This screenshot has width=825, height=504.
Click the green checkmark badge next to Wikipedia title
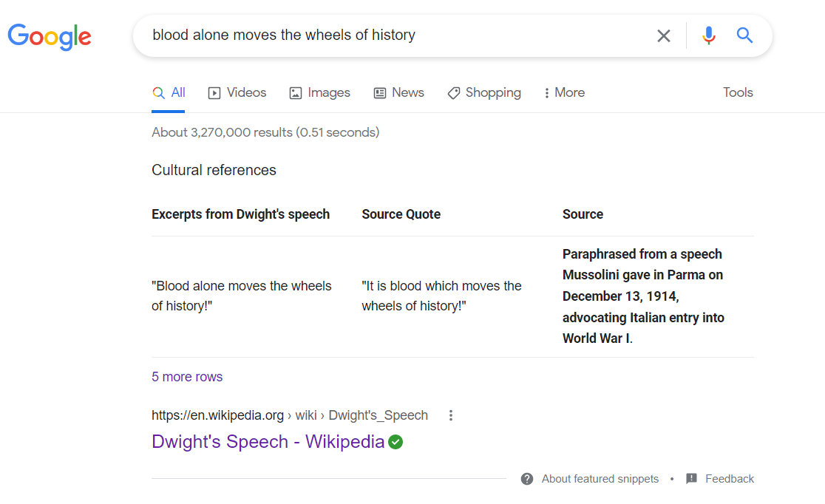coord(395,442)
